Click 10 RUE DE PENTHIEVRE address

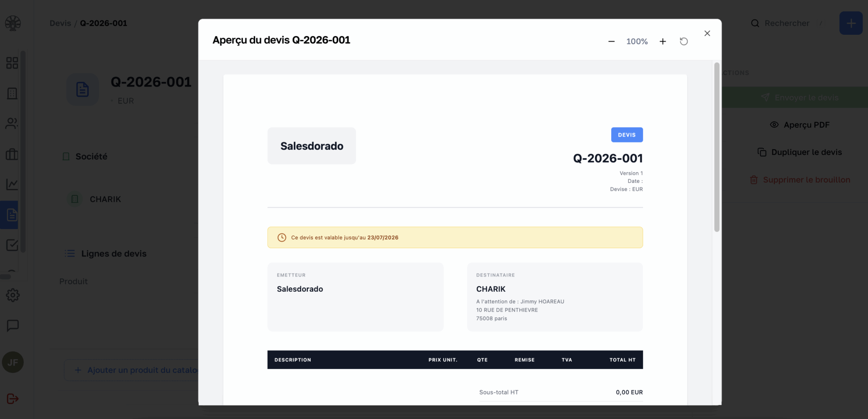pyautogui.click(x=507, y=310)
